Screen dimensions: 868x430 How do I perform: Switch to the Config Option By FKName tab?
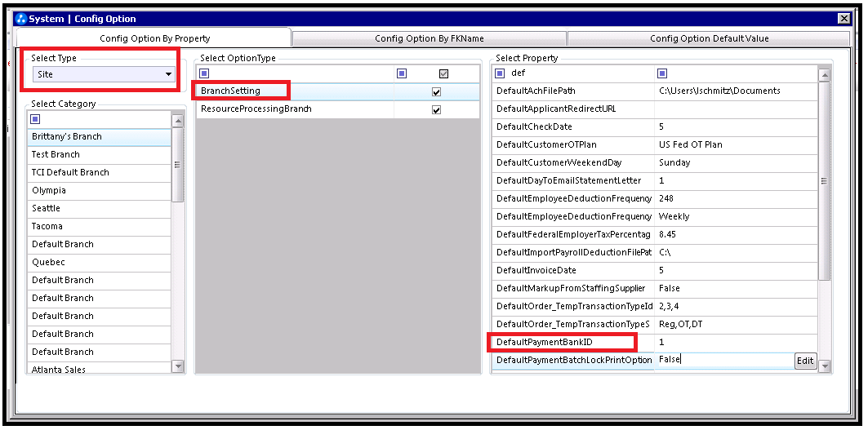pyautogui.click(x=429, y=38)
